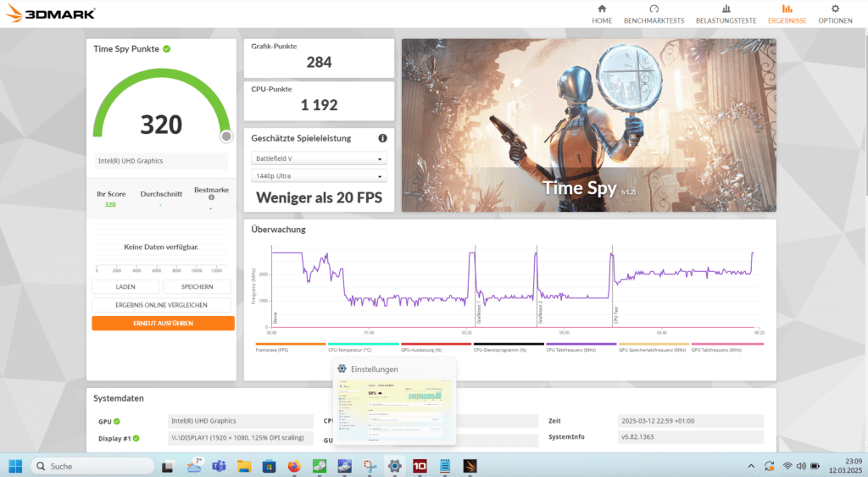
Task: Click the 3DMark taskbar icon
Action: coord(470,466)
